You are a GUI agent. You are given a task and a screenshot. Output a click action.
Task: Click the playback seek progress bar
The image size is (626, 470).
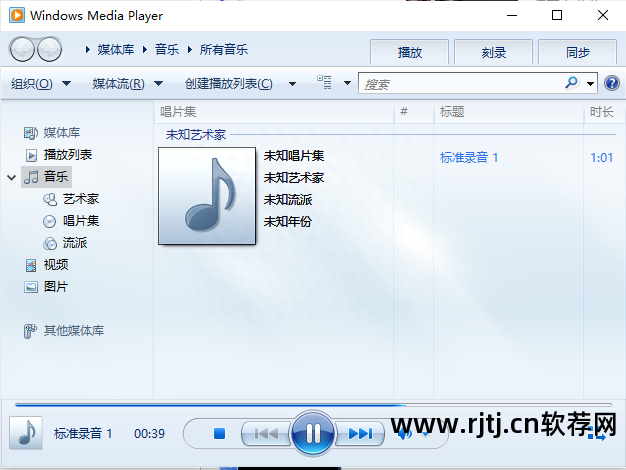(313, 405)
